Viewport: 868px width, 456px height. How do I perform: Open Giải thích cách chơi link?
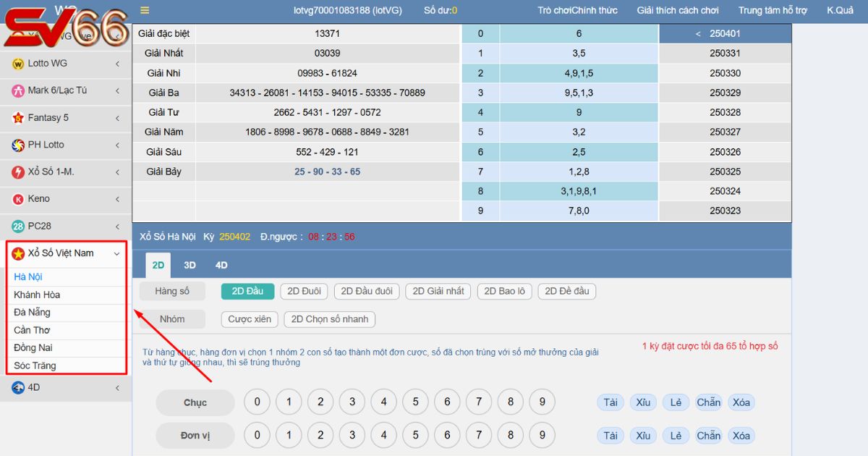point(677,10)
